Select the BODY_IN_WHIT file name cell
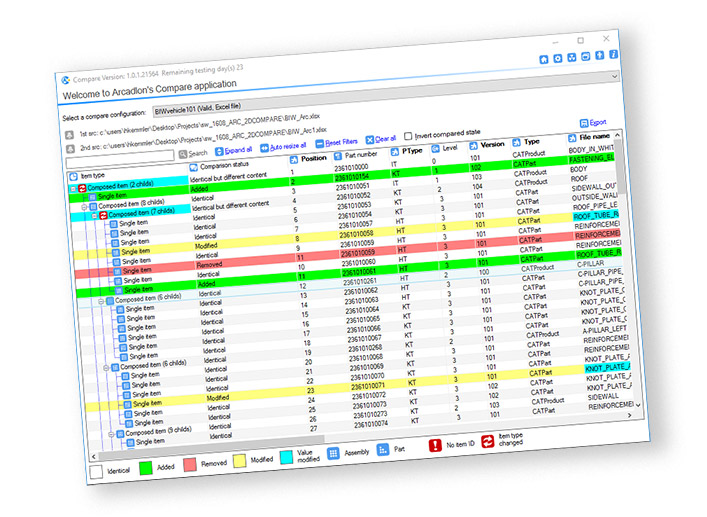707x517 pixels. click(x=591, y=149)
